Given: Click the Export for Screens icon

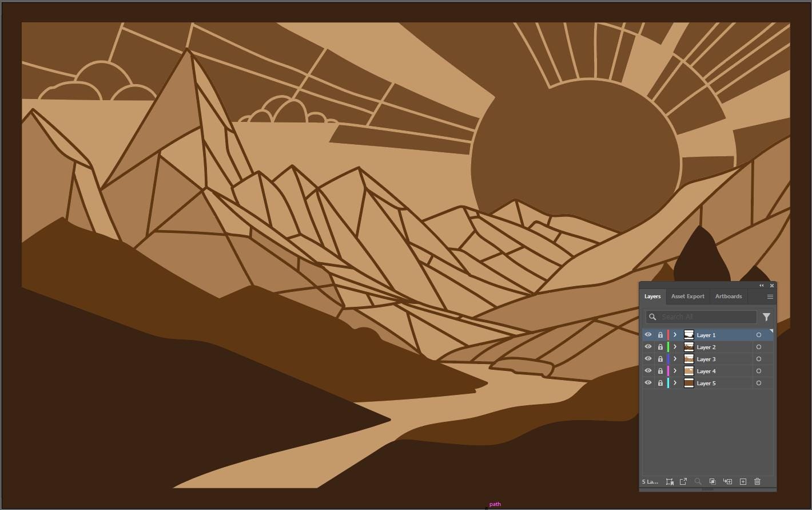Looking at the screenshot, I should click(x=683, y=481).
